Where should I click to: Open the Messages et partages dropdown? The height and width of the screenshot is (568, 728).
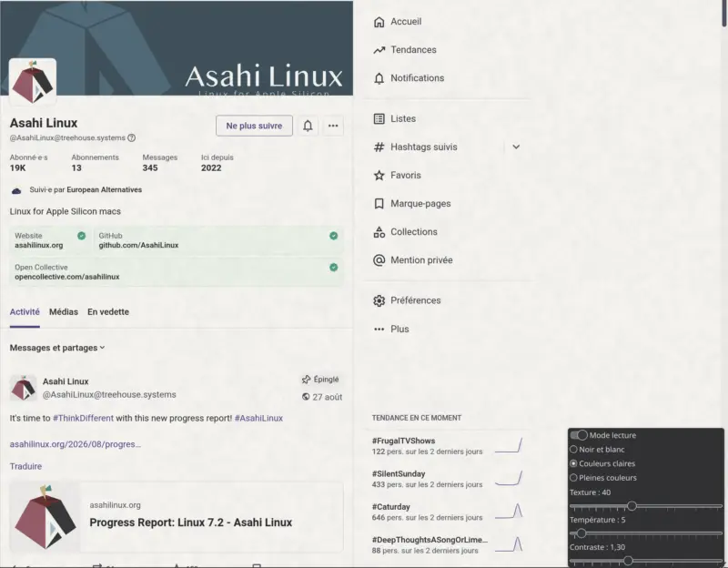click(57, 348)
